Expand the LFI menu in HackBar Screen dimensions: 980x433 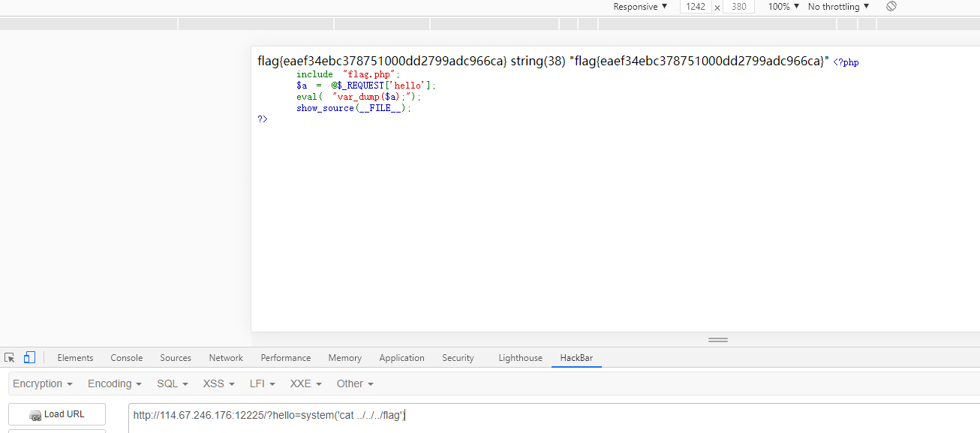[x=263, y=383]
